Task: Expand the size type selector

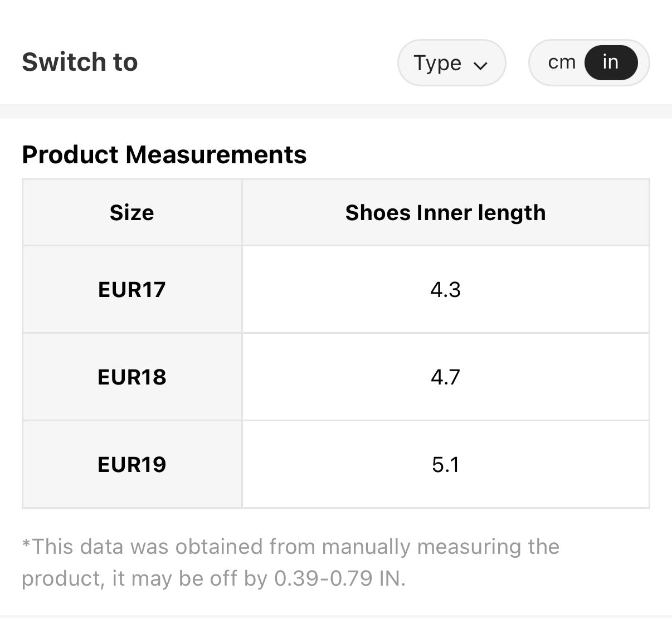Action: pos(451,63)
